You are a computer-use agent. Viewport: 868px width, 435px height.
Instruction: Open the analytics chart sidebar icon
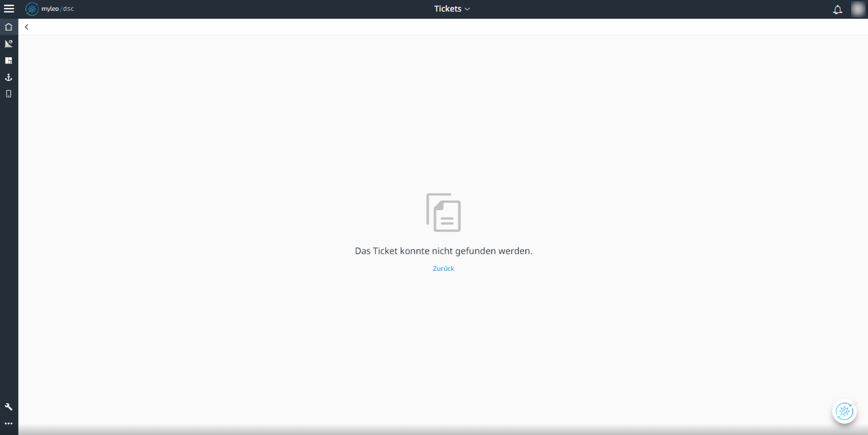8,44
